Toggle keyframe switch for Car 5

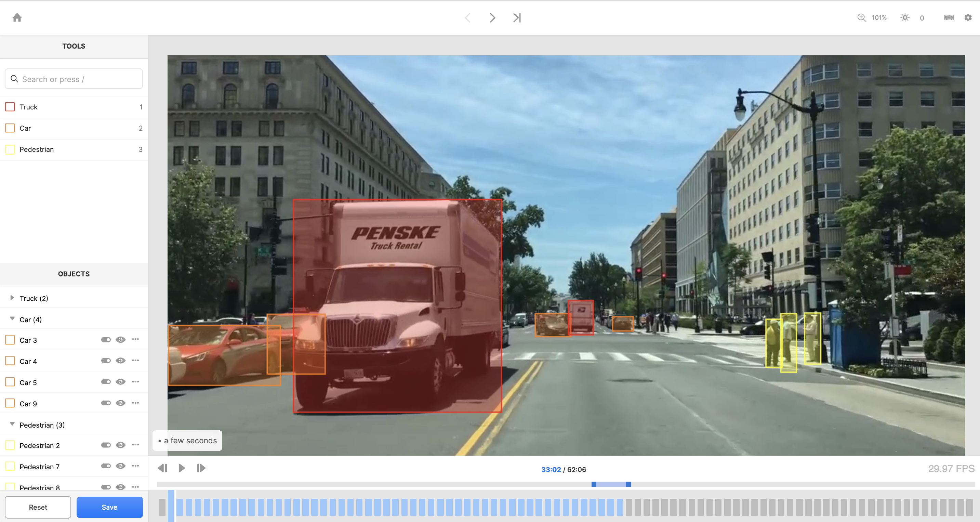point(106,382)
